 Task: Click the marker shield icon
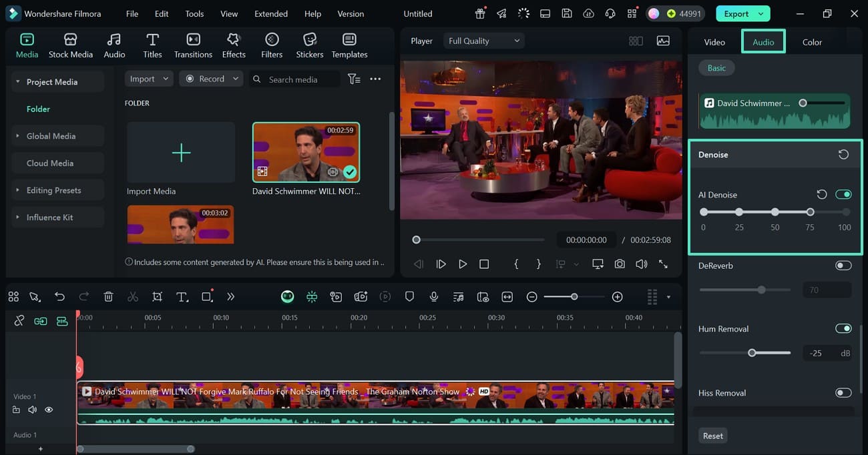[x=410, y=297]
